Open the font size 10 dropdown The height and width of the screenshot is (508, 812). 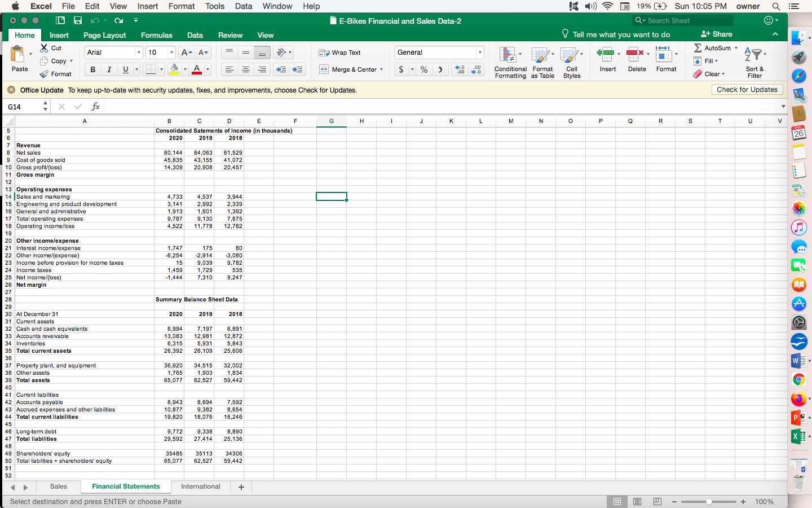[x=171, y=52]
